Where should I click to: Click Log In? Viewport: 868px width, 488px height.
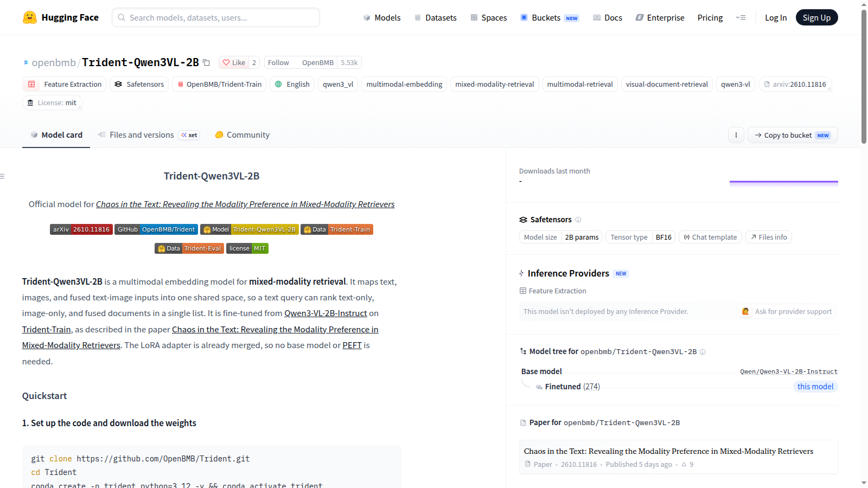pyautogui.click(x=776, y=17)
